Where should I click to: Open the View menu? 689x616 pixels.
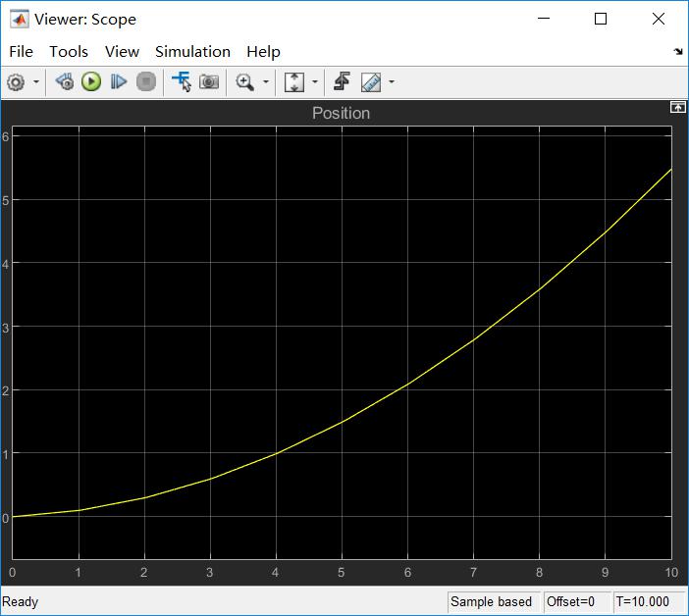coord(122,52)
